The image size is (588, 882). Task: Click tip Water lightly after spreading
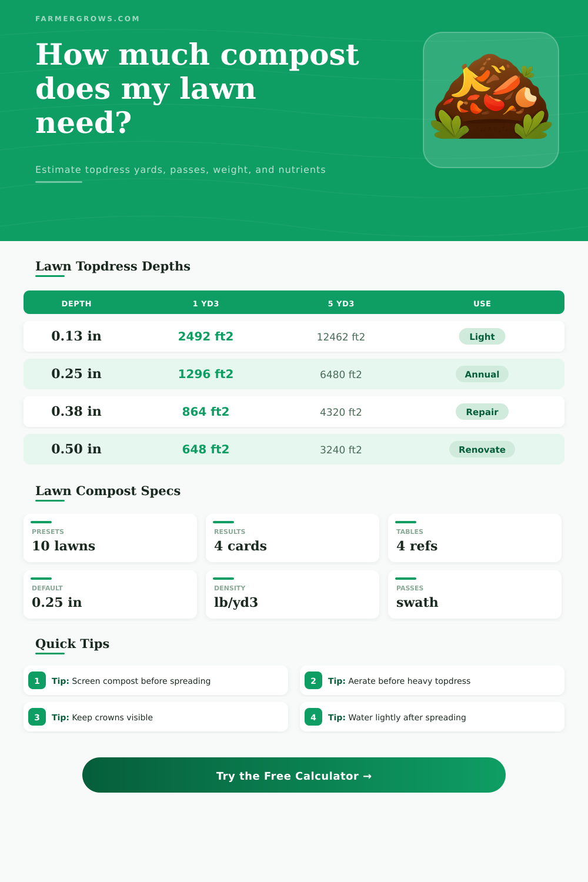click(432, 717)
